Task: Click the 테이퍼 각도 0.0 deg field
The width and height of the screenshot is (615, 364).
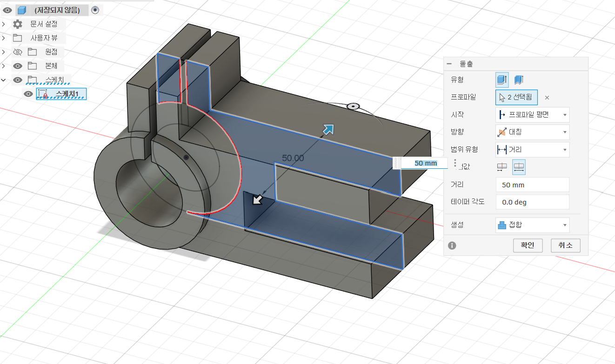Action: click(x=533, y=202)
